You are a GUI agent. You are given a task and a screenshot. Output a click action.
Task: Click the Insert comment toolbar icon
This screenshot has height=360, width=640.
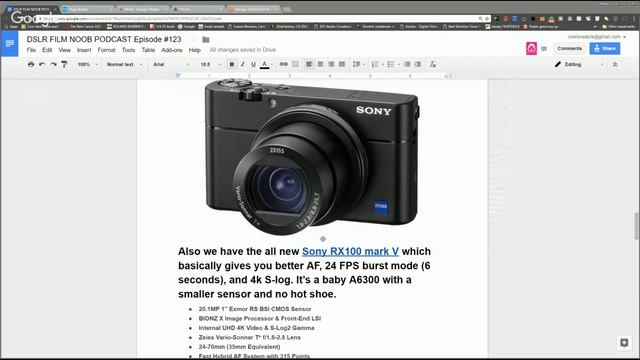pyautogui.click(x=295, y=64)
